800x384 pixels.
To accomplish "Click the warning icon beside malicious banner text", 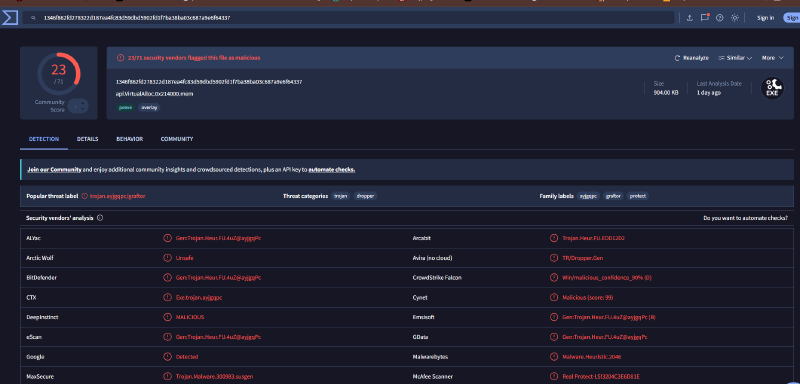I will point(120,58).
